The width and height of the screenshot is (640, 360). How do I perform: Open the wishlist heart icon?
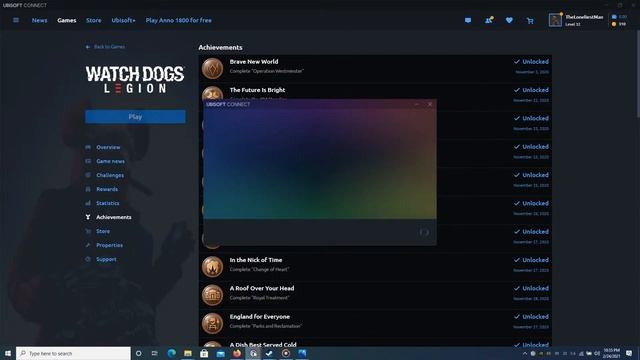[509, 20]
